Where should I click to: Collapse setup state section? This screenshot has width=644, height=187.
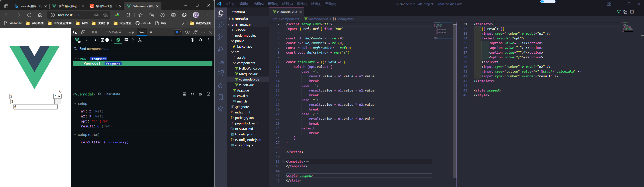coord(75,104)
